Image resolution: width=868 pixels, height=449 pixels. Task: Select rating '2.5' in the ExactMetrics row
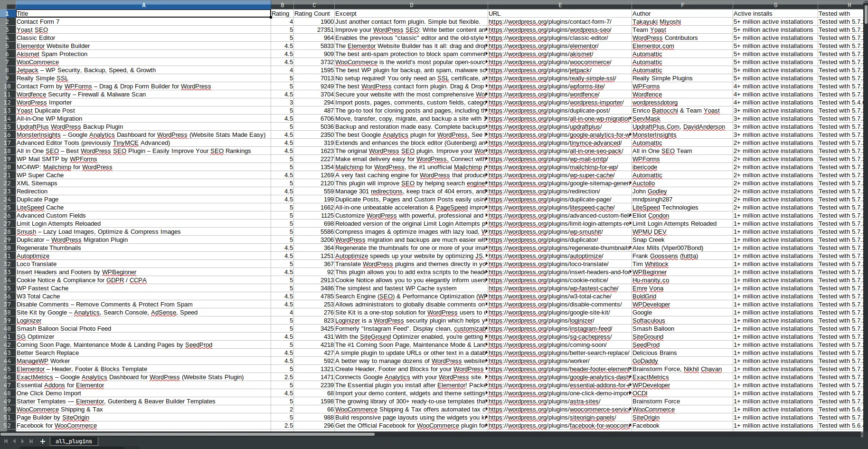click(x=282, y=377)
